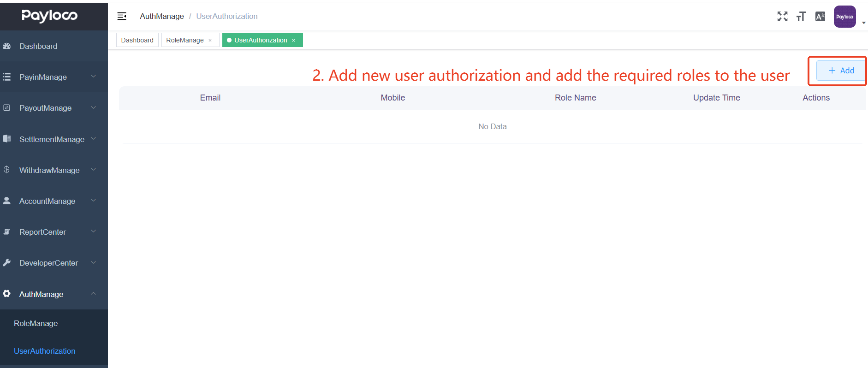This screenshot has height=368, width=868.
Task: Click the Dashboard gauge icon in sidebar
Action: coord(7,46)
